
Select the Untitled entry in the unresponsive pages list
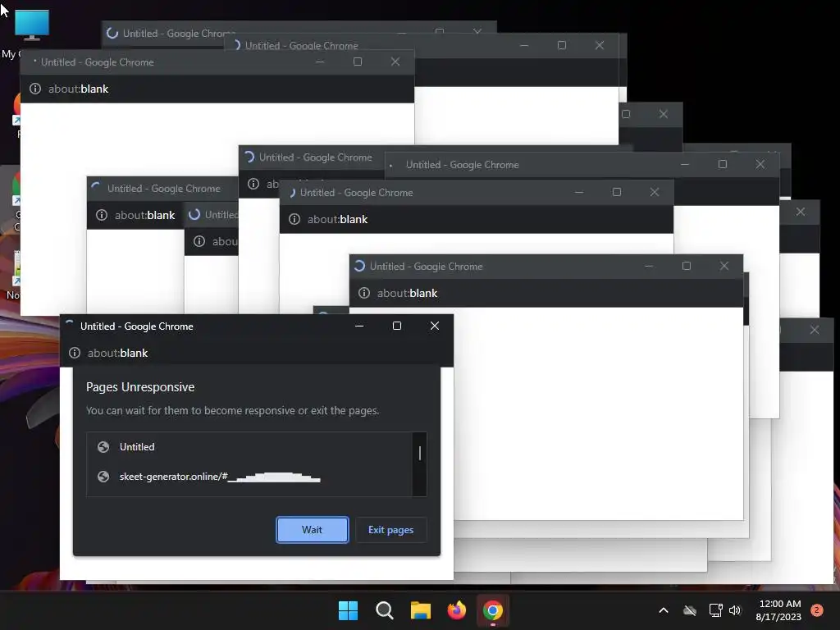tap(249, 447)
